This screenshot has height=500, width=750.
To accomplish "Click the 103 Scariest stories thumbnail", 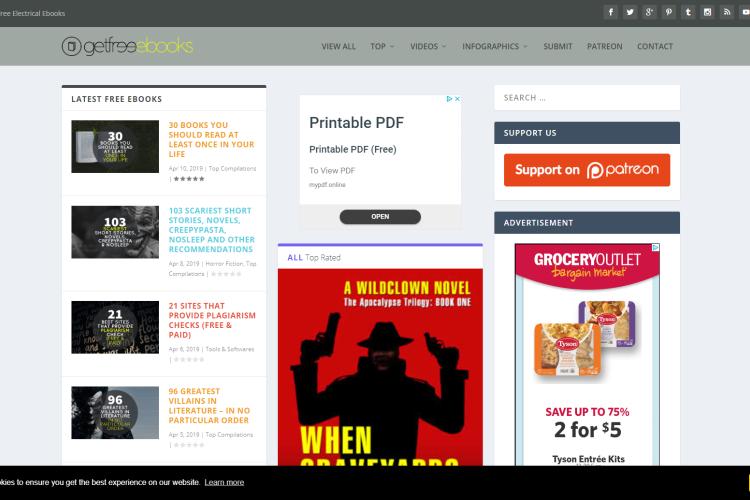I will pyautogui.click(x=115, y=232).
